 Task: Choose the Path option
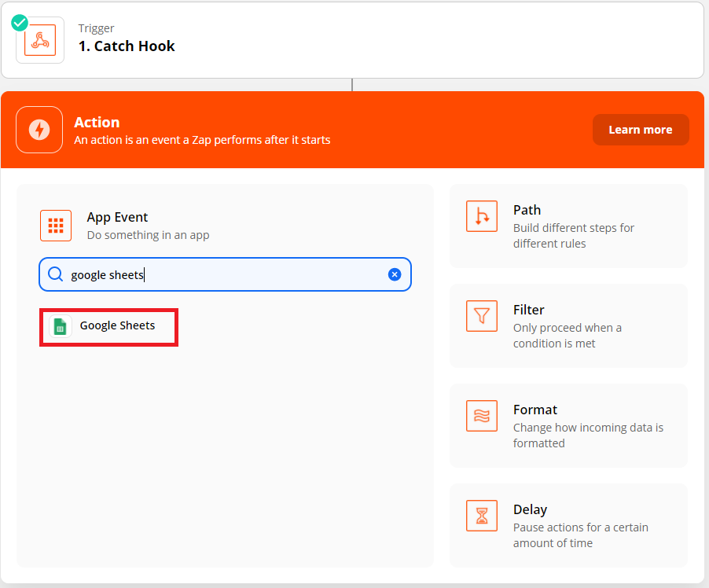click(568, 226)
